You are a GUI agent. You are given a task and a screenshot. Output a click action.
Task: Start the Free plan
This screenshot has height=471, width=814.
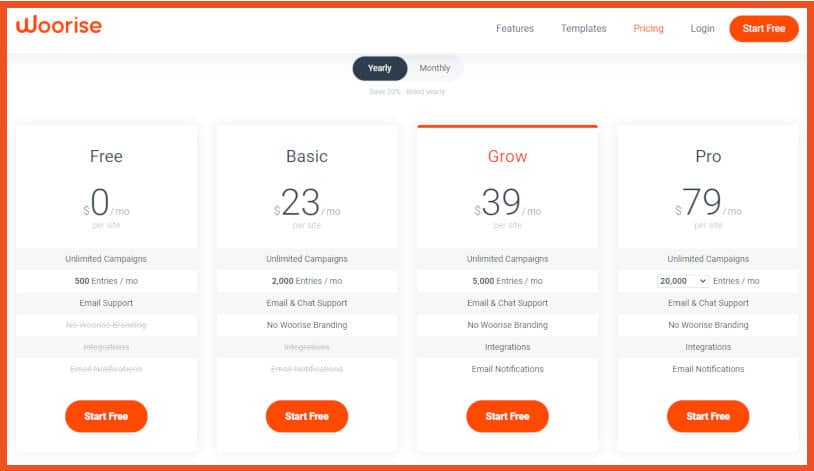tap(106, 416)
